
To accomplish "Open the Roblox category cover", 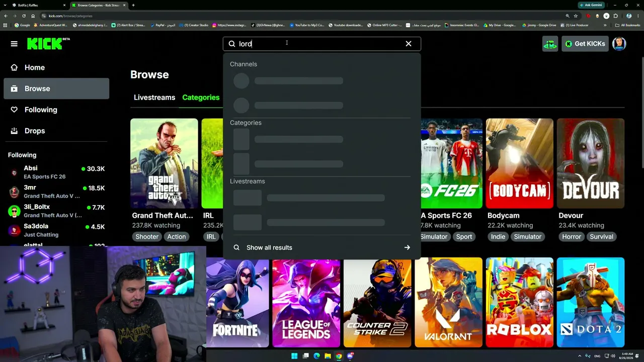I will click(519, 302).
